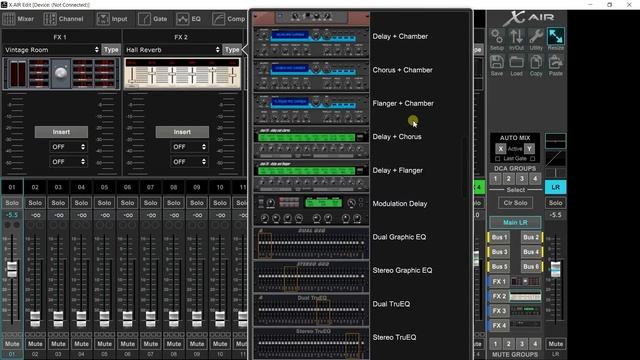Open the Hall Reverb effect dropdown
Viewport: 640px width, 360px height.
click(x=172, y=50)
